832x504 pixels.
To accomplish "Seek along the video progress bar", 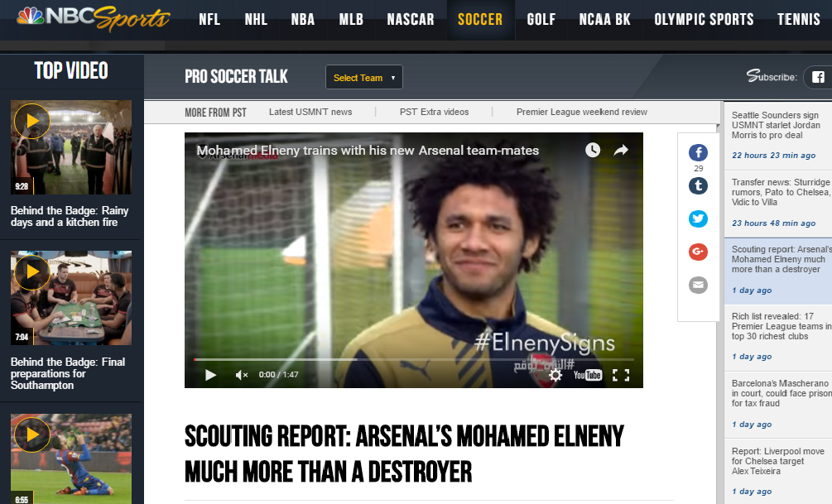I will pos(413,360).
